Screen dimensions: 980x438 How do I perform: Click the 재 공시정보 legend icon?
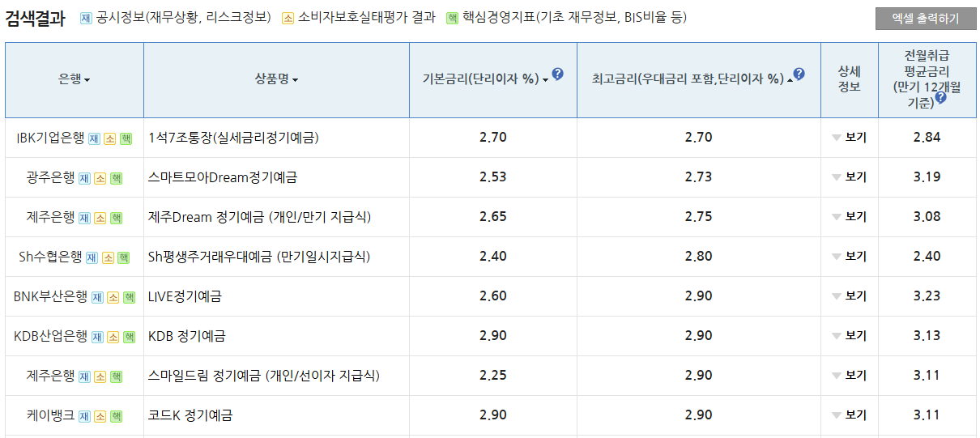tap(86, 17)
